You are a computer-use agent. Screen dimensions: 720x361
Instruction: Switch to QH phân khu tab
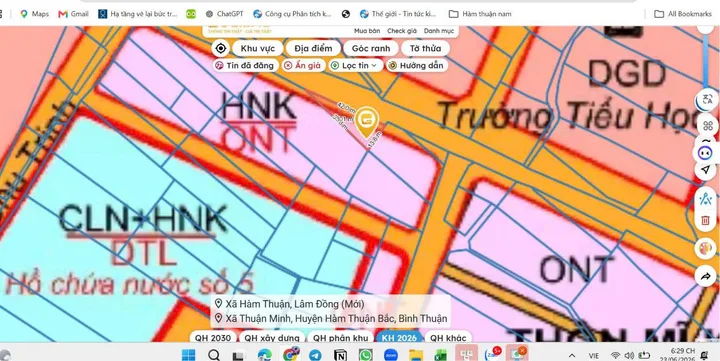(x=340, y=338)
